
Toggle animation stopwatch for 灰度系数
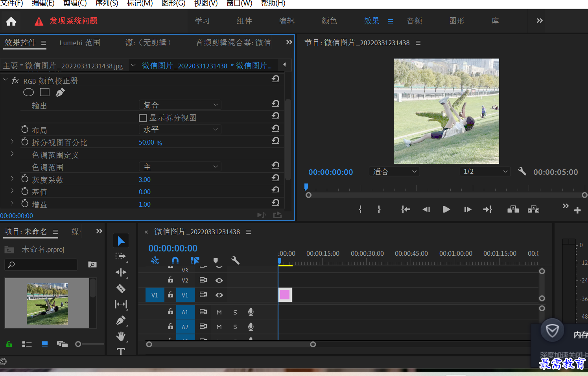pos(25,179)
